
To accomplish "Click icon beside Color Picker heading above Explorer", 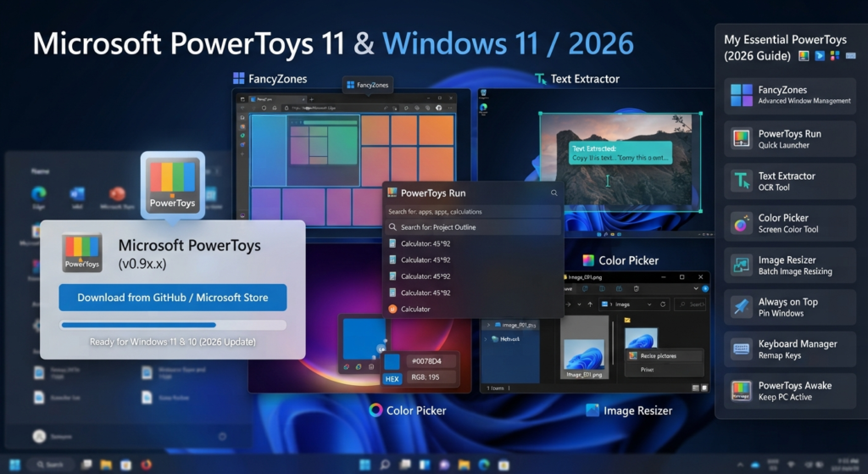I will pyautogui.click(x=588, y=260).
